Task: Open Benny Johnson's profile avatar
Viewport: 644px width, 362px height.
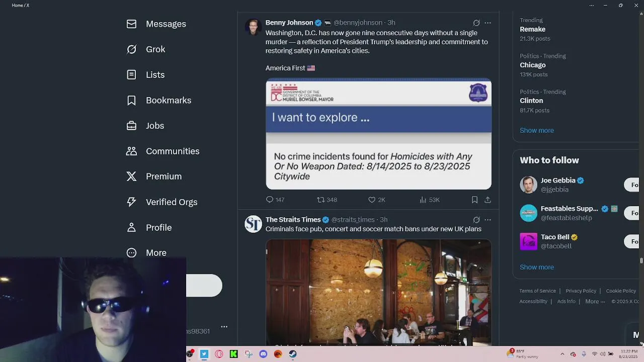Action: click(253, 27)
